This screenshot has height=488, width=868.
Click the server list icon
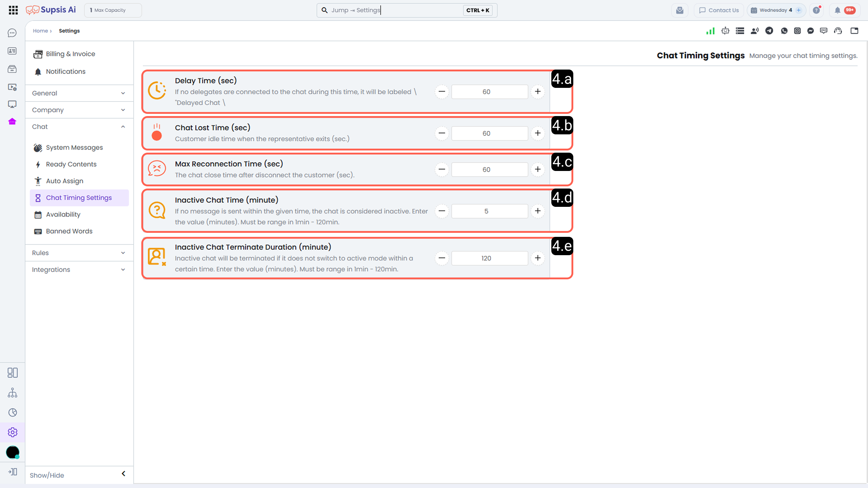point(740,31)
